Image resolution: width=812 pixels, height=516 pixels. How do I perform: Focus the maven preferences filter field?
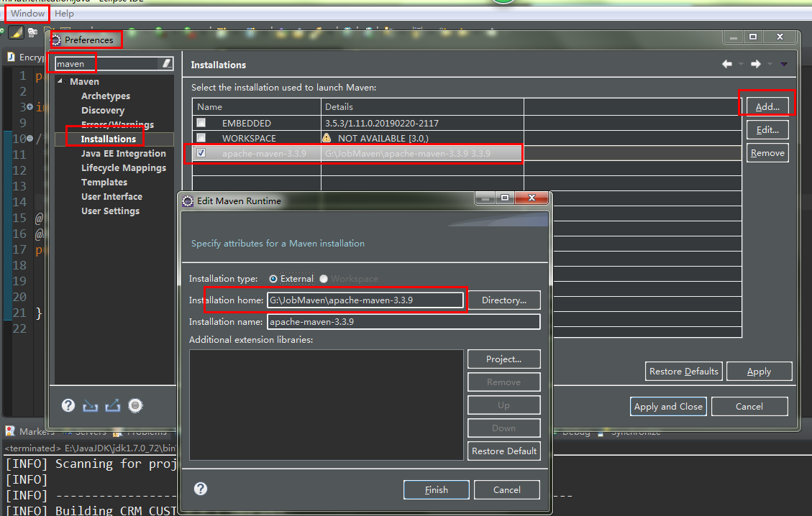click(x=107, y=64)
